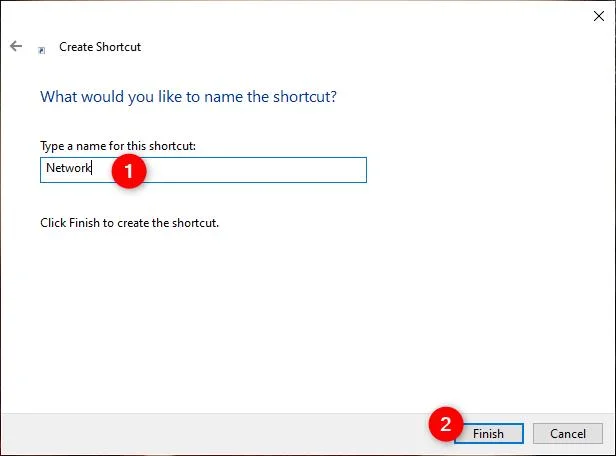
Task: Click the Create Shortcut window title
Action: pos(100,47)
